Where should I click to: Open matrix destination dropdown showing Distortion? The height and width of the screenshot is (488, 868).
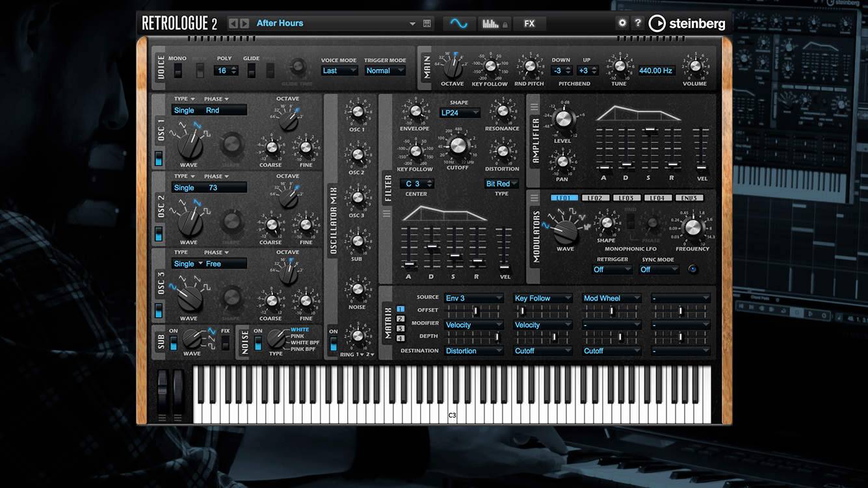(474, 351)
